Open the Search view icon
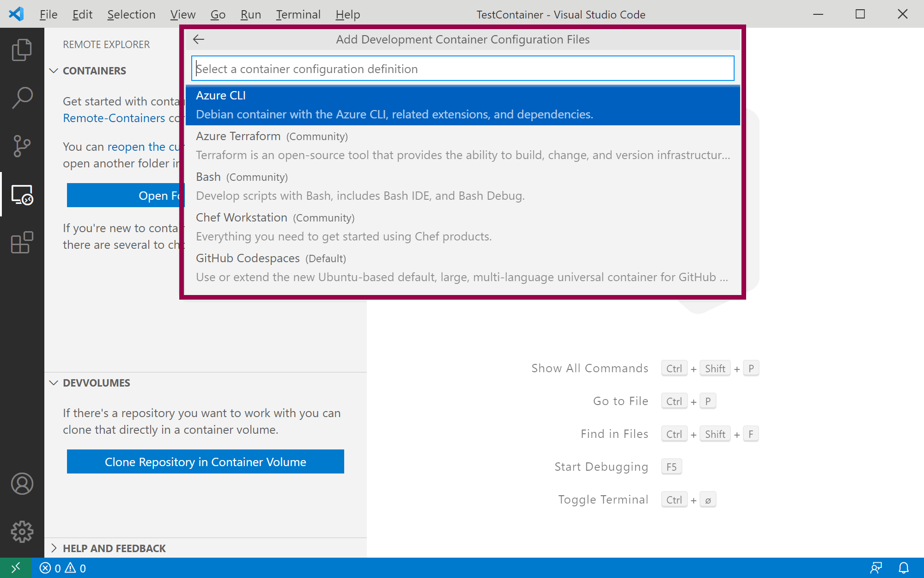The width and height of the screenshot is (924, 578). (x=22, y=98)
